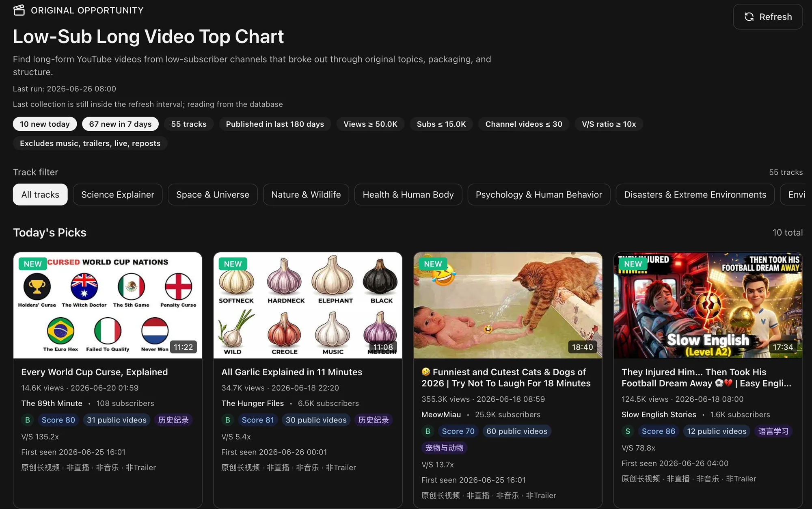Click The Hunger Files channel name
Viewport: 812px width, 509px height.
click(253, 403)
